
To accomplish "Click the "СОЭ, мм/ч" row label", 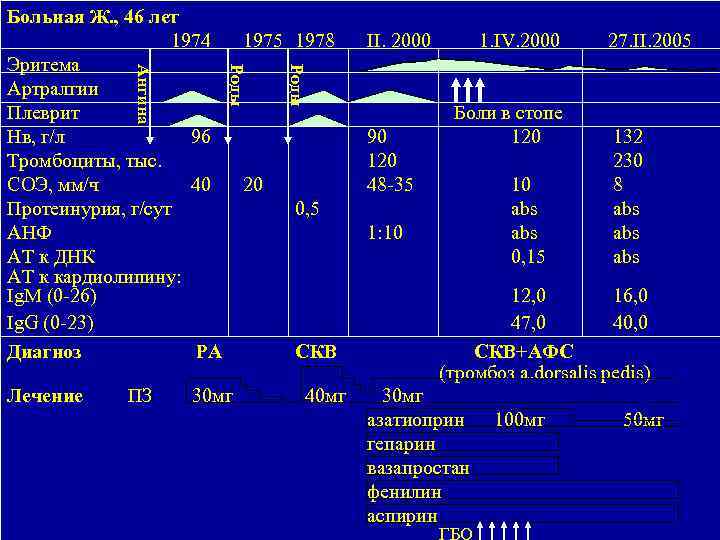I will [x=53, y=185].
